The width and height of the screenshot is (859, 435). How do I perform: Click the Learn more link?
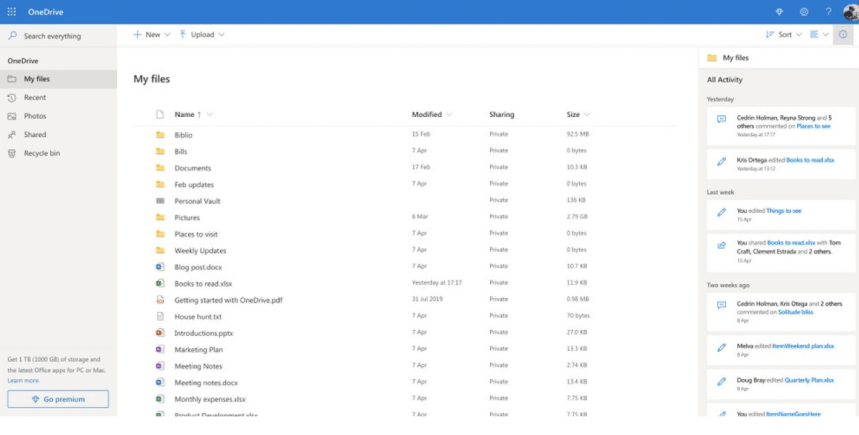[x=24, y=380]
